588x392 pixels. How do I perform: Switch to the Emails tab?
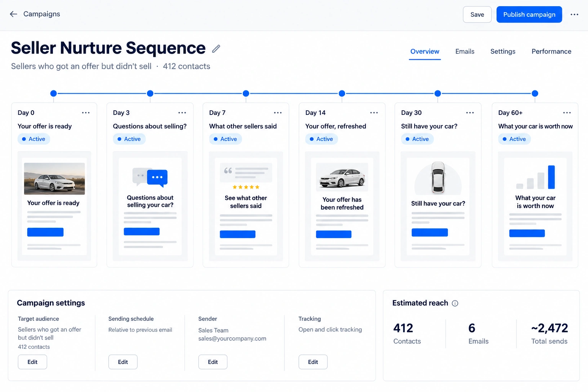pyautogui.click(x=465, y=51)
